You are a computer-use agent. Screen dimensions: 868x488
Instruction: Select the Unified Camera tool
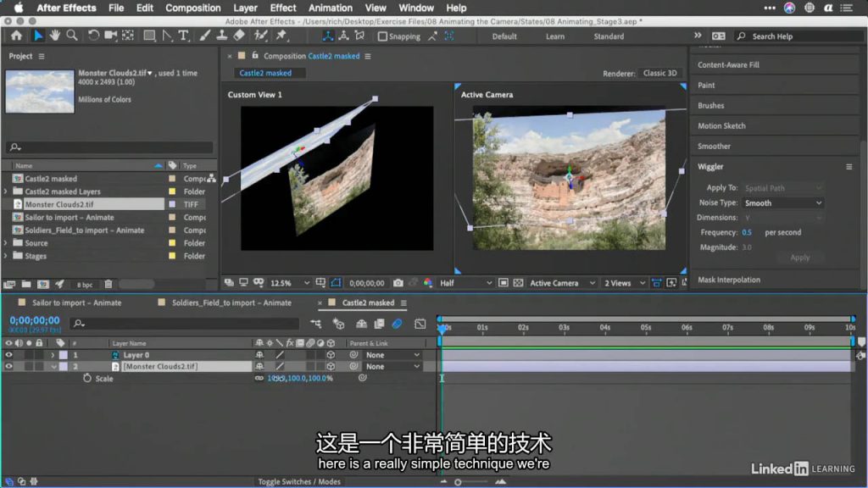(x=111, y=36)
